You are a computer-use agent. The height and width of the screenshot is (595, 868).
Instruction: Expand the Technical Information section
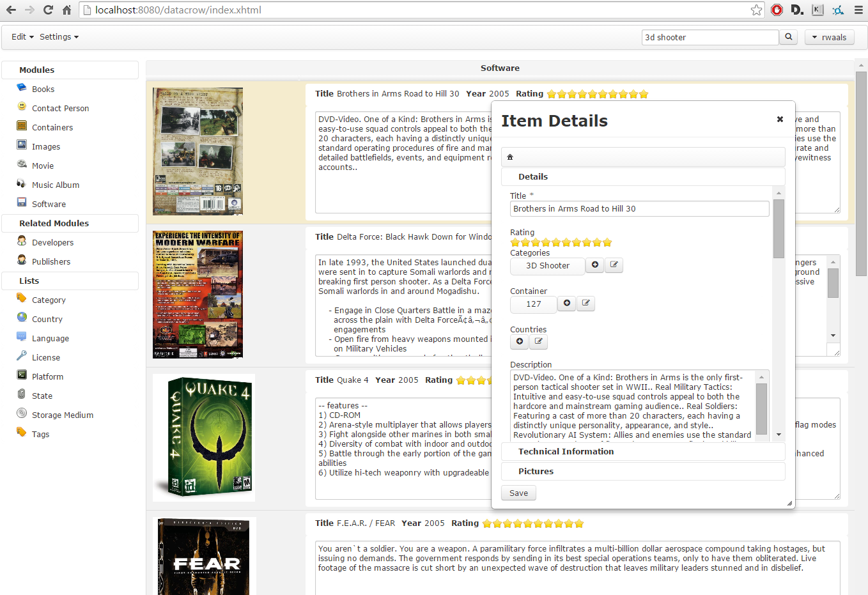point(566,452)
